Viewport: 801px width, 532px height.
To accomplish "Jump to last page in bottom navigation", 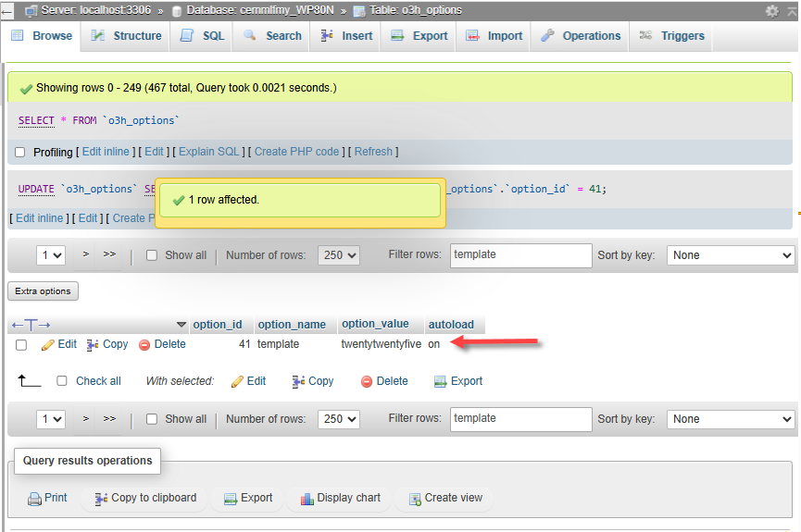I will 109,418.
